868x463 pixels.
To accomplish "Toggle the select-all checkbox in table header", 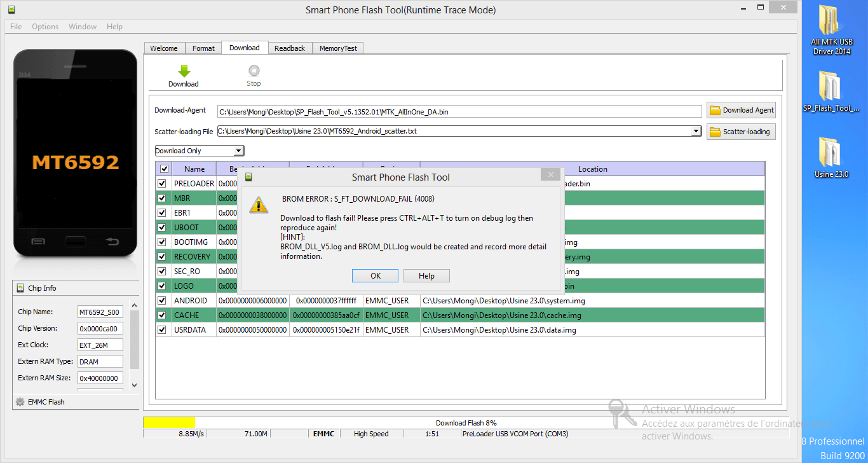I will 164,169.
